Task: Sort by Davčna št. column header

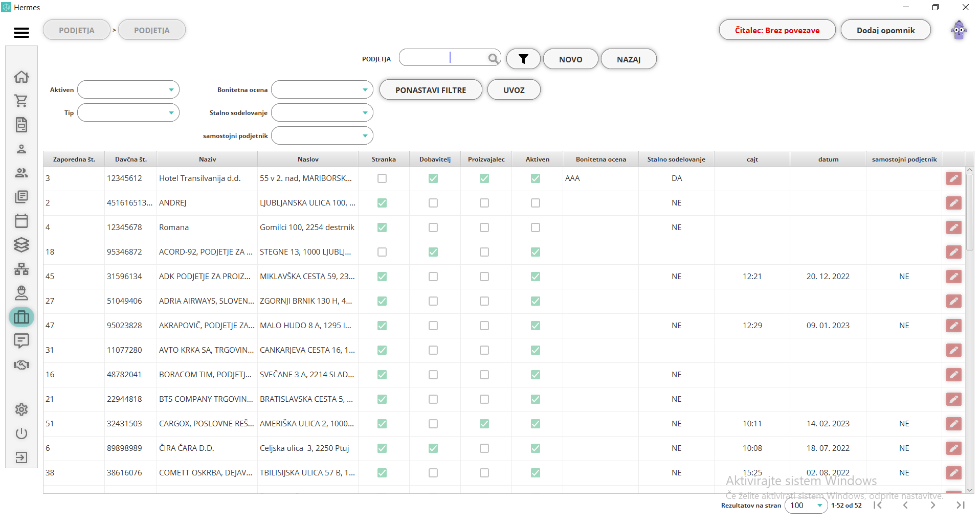Action: coord(131,159)
